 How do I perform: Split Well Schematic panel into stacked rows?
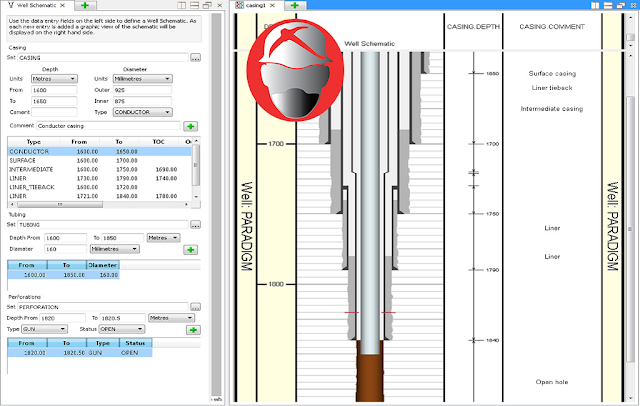coord(195,5)
